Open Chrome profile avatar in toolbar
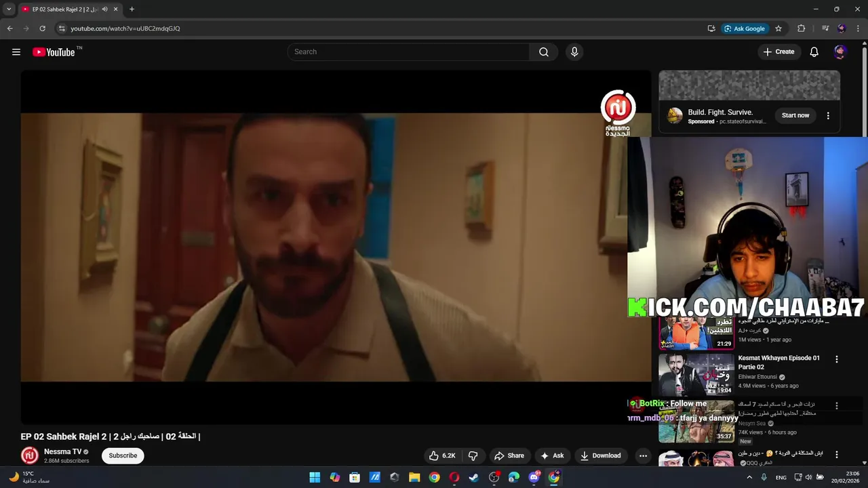868x488 pixels. click(842, 28)
